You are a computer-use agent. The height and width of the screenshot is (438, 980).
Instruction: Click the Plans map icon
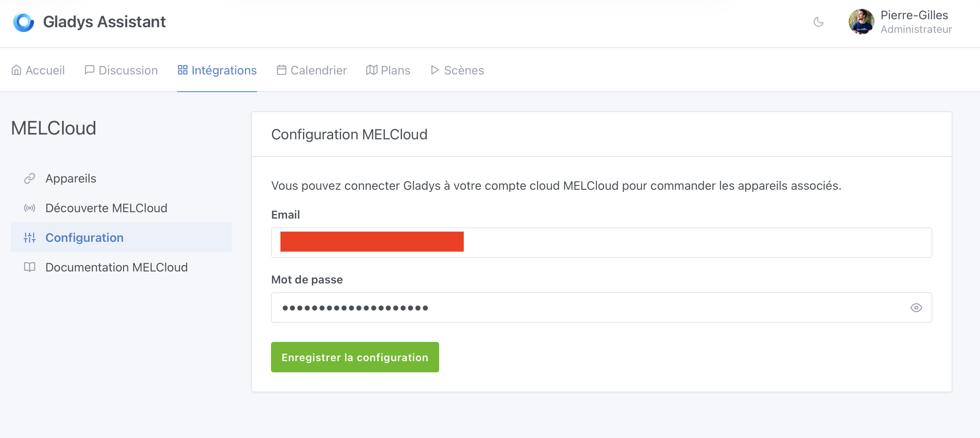371,70
